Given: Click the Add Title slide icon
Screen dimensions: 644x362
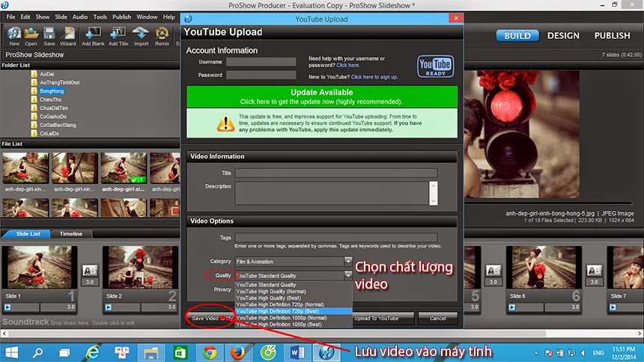Looking at the screenshot, I should [119, 36].
